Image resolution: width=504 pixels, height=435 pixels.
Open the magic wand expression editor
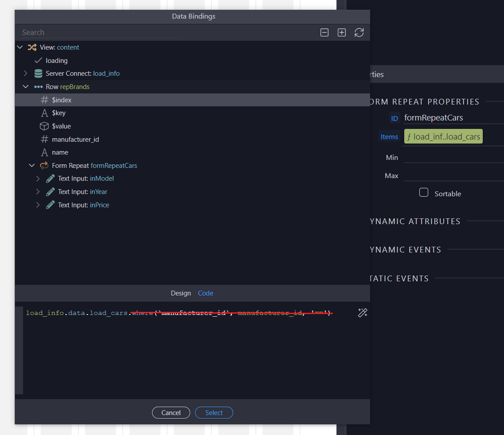pyautogui.click(x=362, y=313)
